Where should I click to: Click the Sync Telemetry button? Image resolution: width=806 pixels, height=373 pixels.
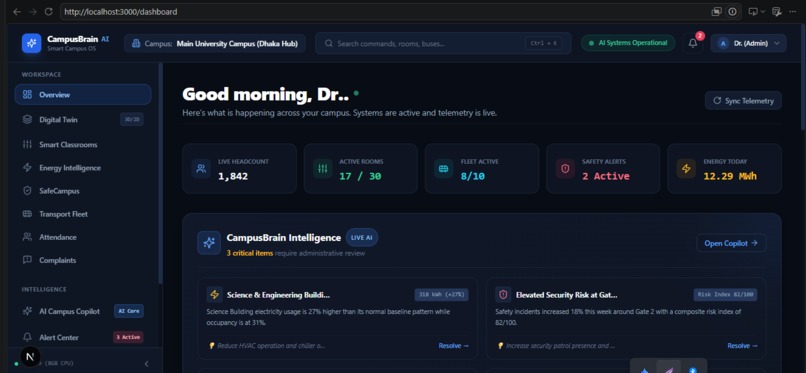(743, 101)
